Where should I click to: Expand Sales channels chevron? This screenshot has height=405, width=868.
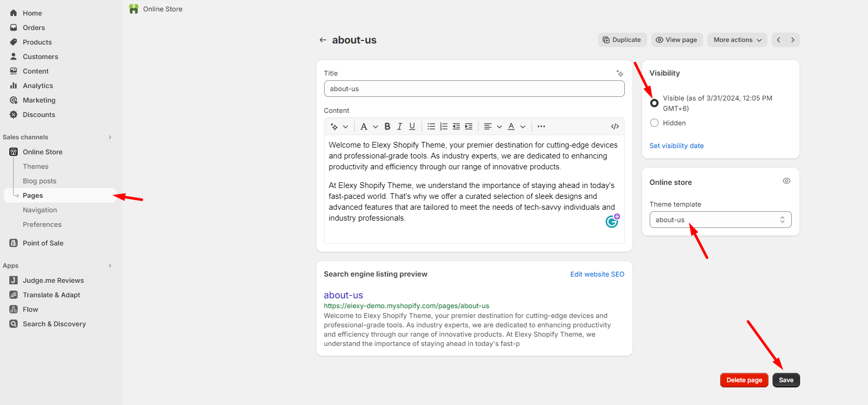point(110,137)
